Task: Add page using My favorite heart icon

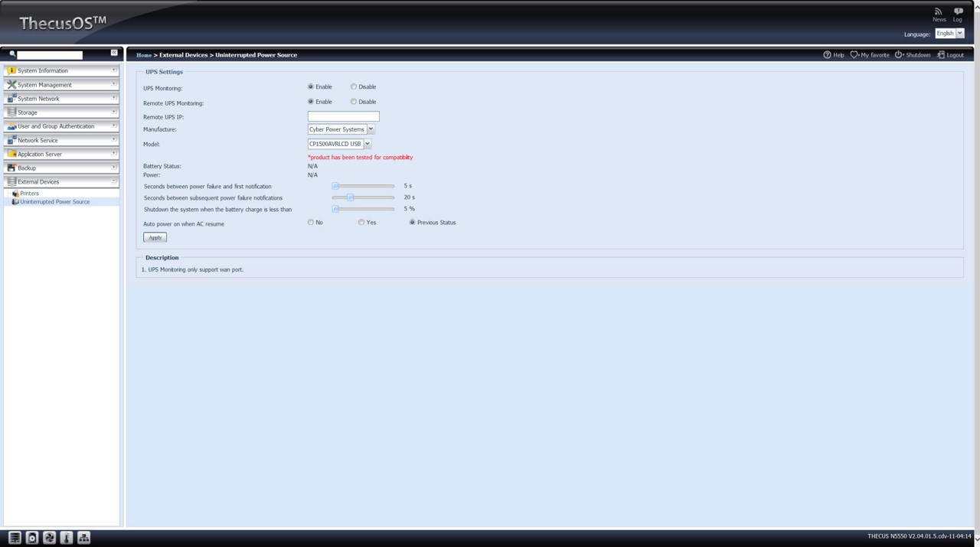Action: (x=854, y=55)
